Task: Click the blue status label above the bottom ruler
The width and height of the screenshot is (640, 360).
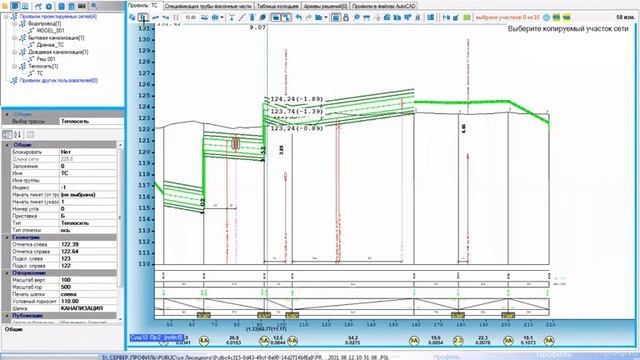Action: [156, 338]
